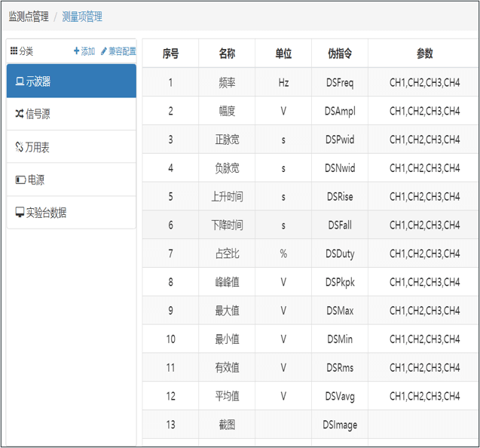Click the oscilloscope icon beside 示波器
Viewport: 480px width, 448px height.
click(x=20, y=81)
